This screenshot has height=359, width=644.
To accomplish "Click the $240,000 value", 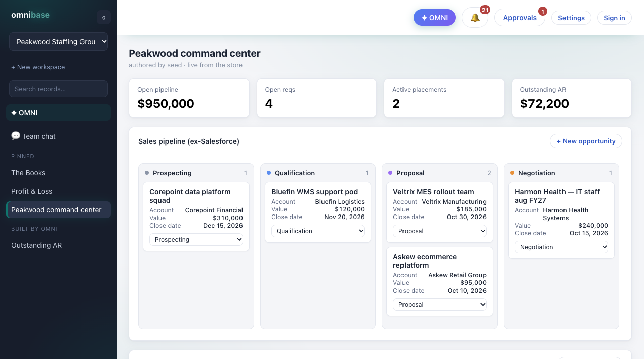I will coord(593,226).
